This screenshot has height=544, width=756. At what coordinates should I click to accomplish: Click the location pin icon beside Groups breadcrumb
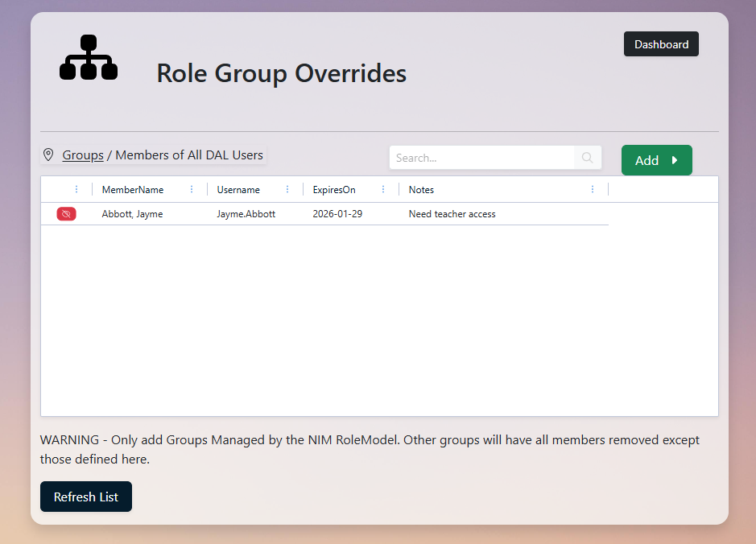click(48, 155)
